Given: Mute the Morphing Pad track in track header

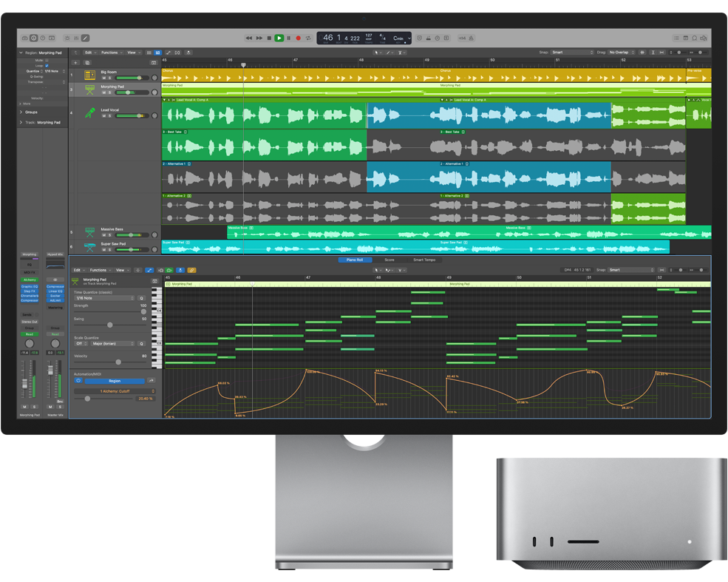Looking at the screenshot, I should coord(103,92).
